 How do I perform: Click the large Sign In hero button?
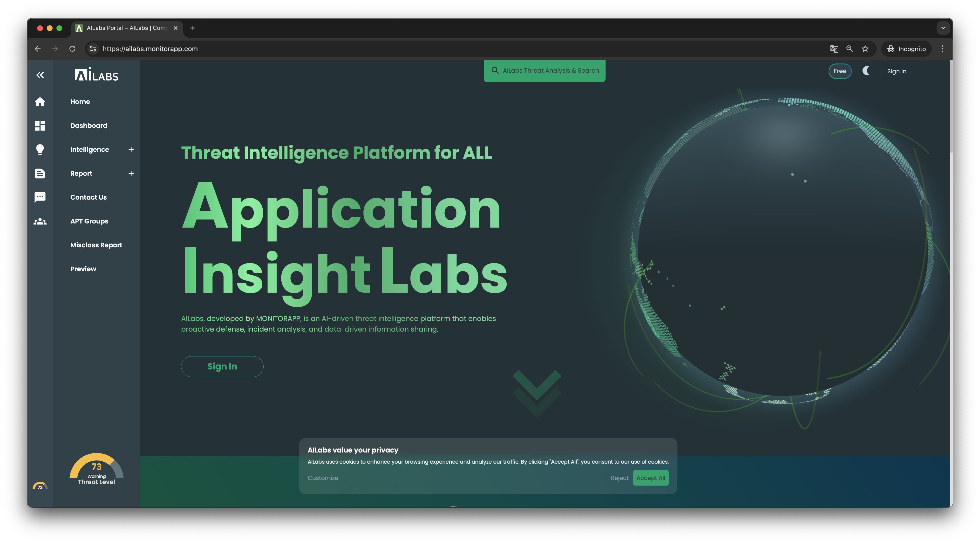click(222, 366)
